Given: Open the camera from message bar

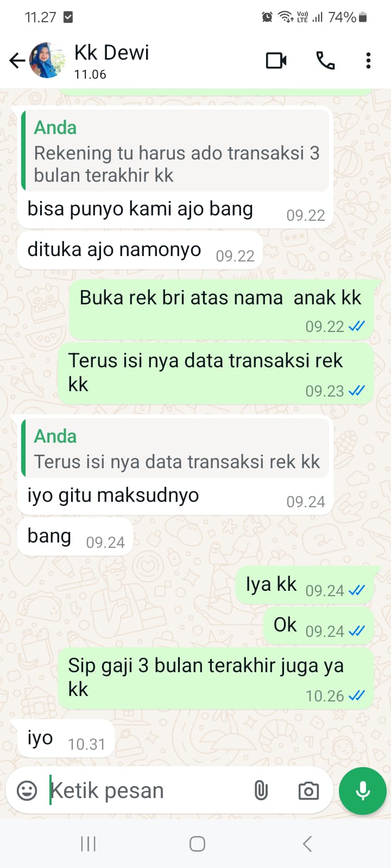Looking at the screenshot, I should 308,790.
